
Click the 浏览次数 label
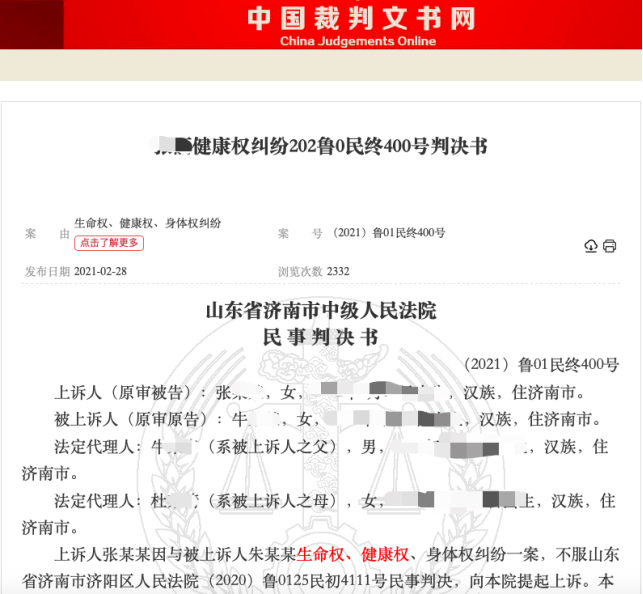click(301, 271)
